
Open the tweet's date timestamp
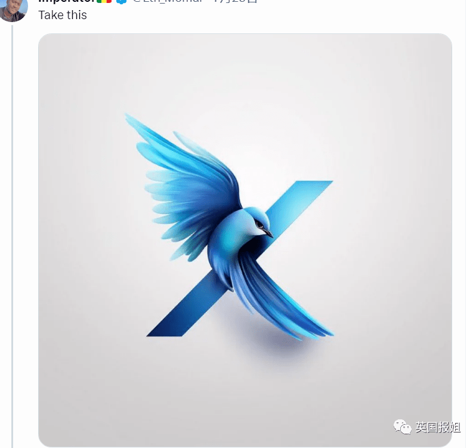click(x=235, y=1)
